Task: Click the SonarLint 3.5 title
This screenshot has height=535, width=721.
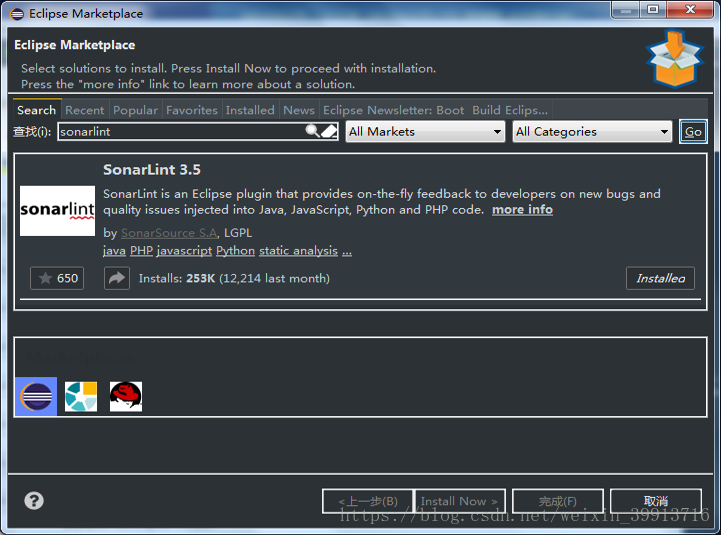Action: (x=152, y=170)
